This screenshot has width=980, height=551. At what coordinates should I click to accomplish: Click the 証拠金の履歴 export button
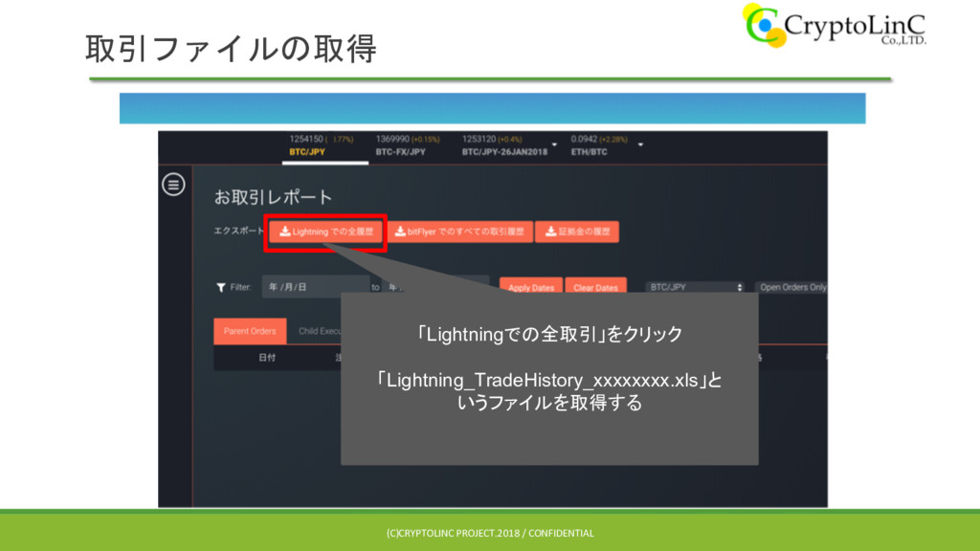coord(577,231)
